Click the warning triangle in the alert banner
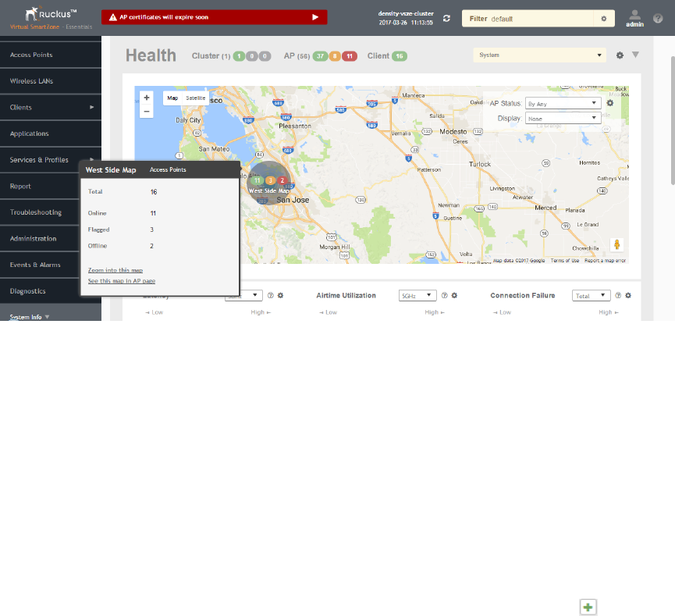 [113, 17]
